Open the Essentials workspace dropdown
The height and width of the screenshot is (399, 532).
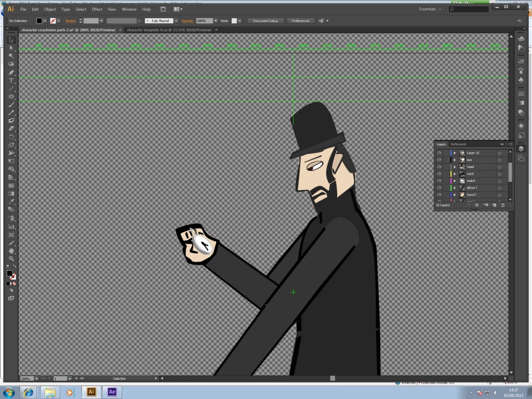[x=430, y=9]
